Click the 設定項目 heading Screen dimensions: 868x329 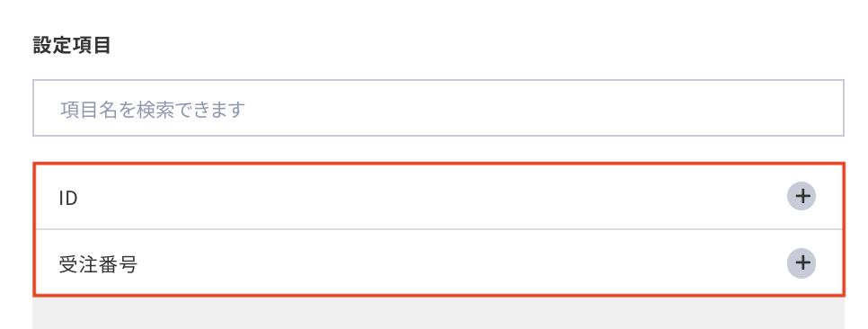pos(72,46)
